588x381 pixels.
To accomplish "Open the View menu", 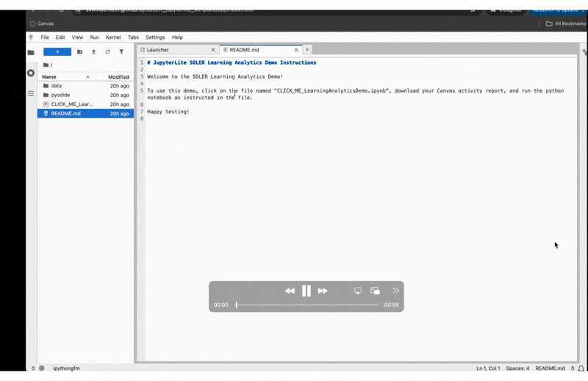I will [x=77, y=38].
